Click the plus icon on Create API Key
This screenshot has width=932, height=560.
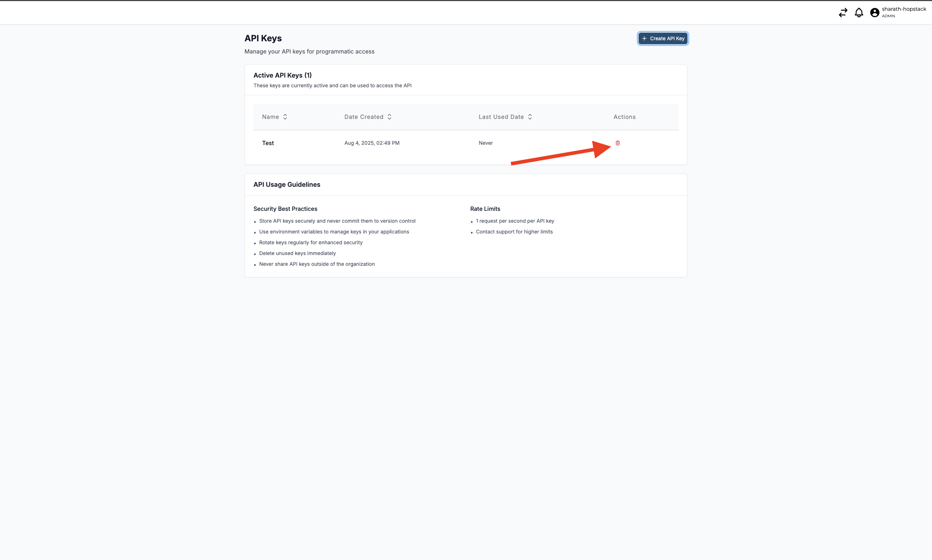point(644,38)
